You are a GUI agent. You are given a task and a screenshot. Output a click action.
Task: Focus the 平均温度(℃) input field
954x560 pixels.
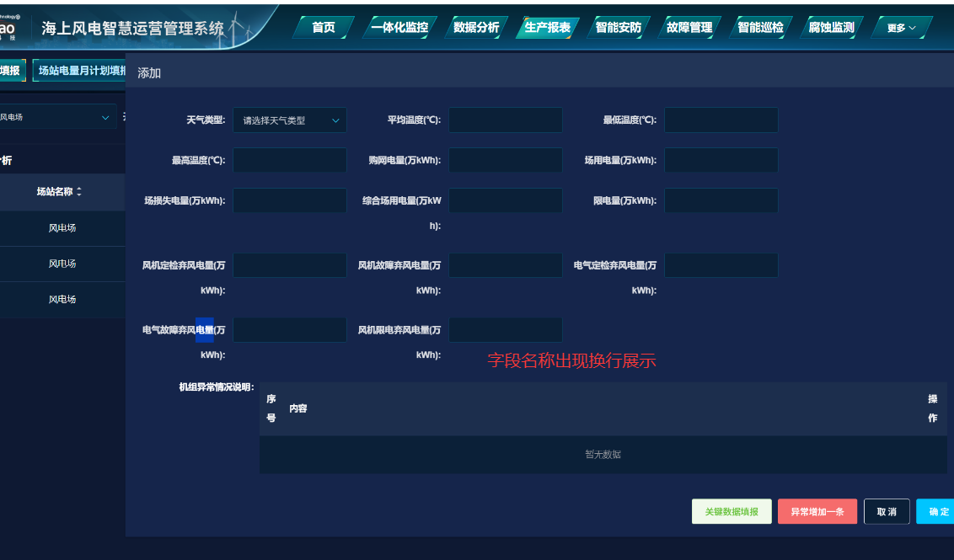tap(505, 120)
